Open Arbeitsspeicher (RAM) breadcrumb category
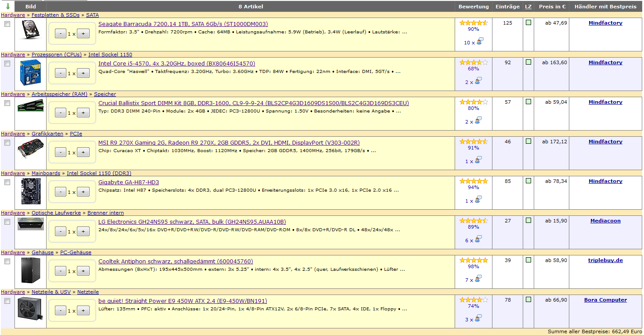 pos(59,94)
